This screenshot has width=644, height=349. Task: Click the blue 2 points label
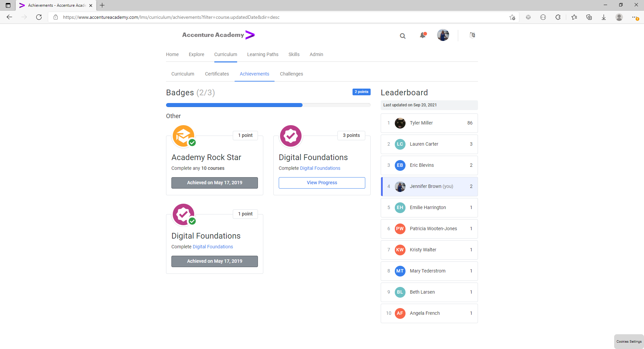coord(362,92)
